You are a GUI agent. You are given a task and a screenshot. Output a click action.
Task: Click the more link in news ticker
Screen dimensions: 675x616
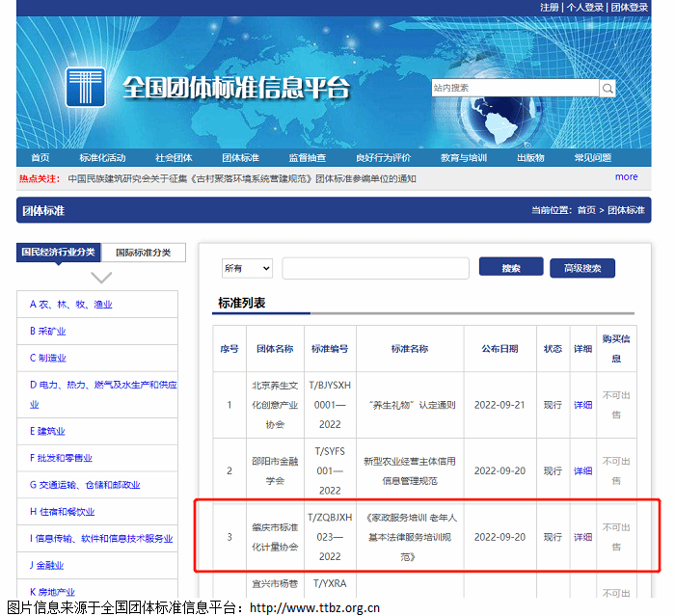click(627, 177)
